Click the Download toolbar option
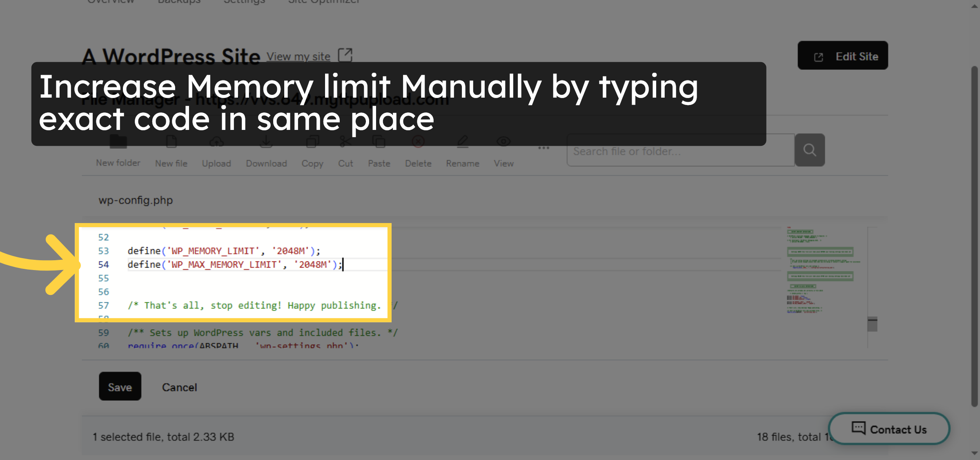This screenshot has width=980, height=460. pyautogui.click(x=266, y=163)
